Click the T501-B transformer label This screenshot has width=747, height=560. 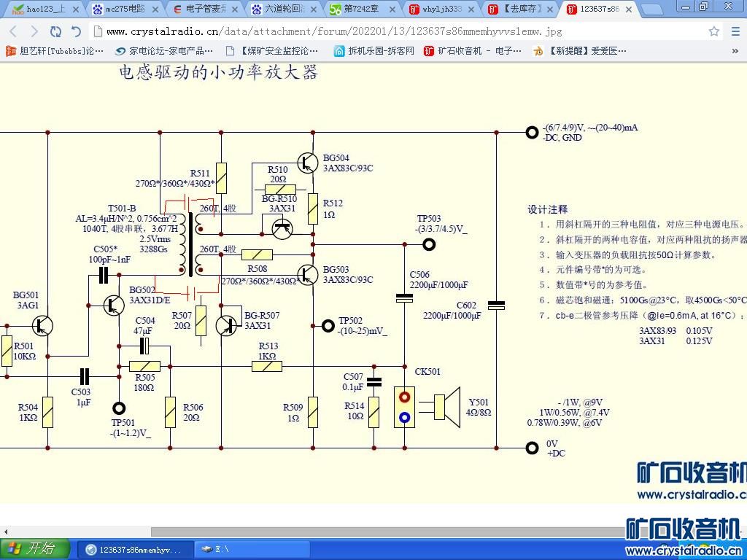click(x=122, y=208)
